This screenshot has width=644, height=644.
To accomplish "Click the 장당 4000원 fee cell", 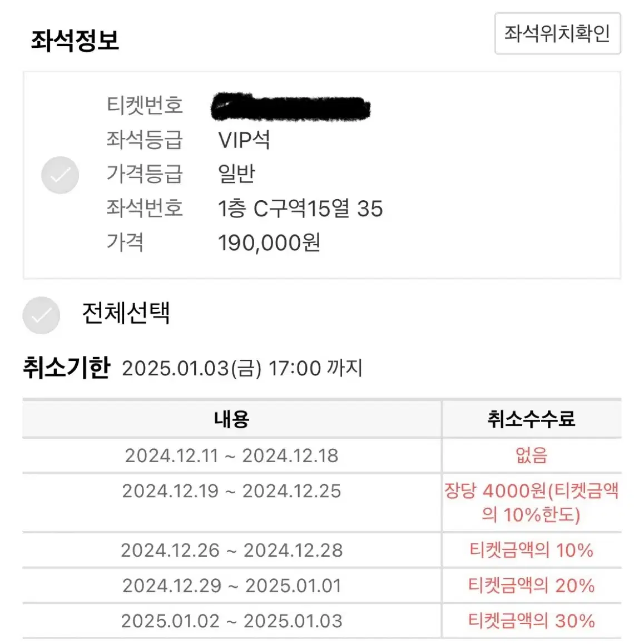I will [532, 502].
